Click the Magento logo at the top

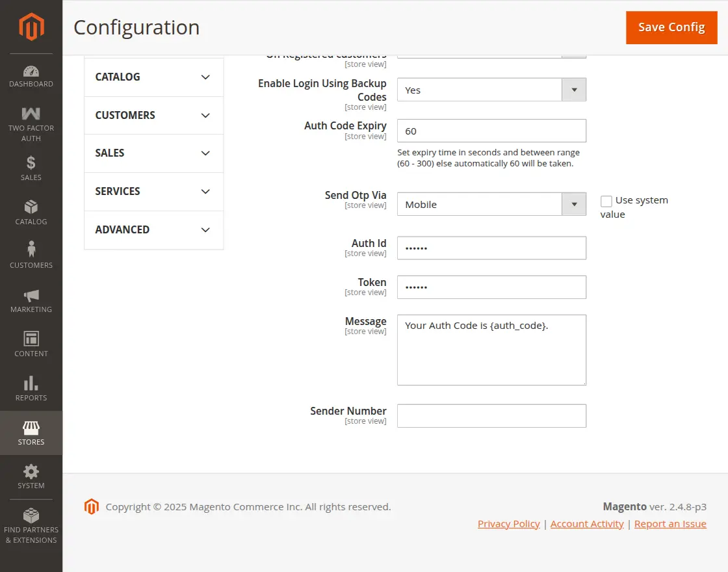pos(31,26)
